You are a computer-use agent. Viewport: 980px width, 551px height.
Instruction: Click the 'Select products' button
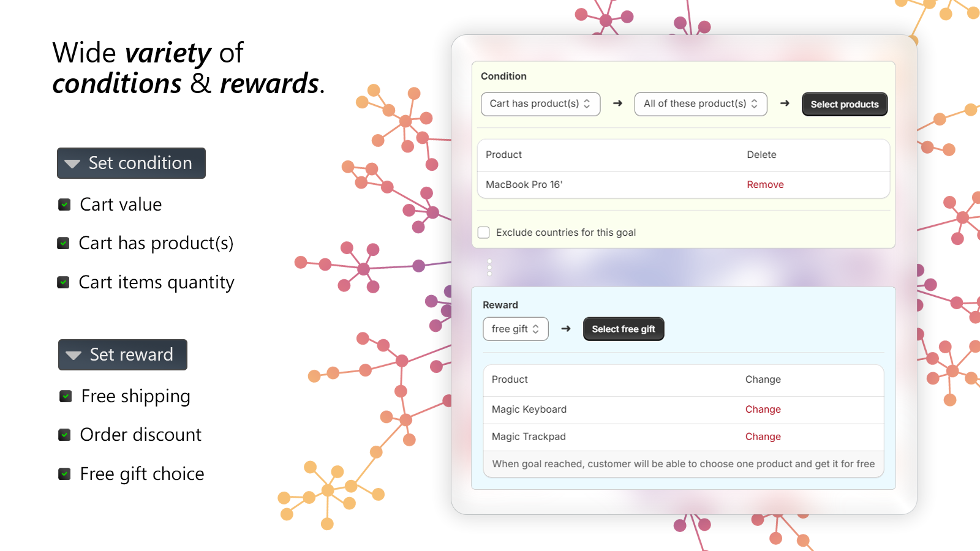[844, 104]
